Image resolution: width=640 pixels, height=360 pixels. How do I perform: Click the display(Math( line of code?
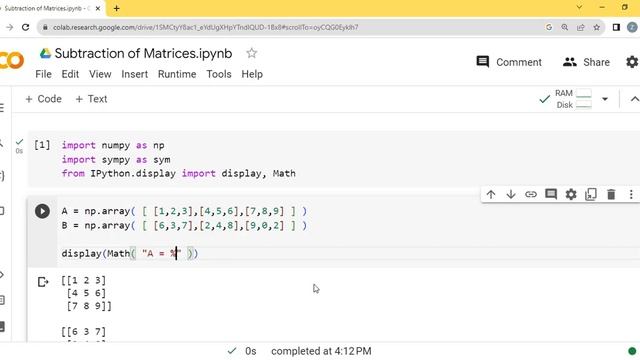130,253
